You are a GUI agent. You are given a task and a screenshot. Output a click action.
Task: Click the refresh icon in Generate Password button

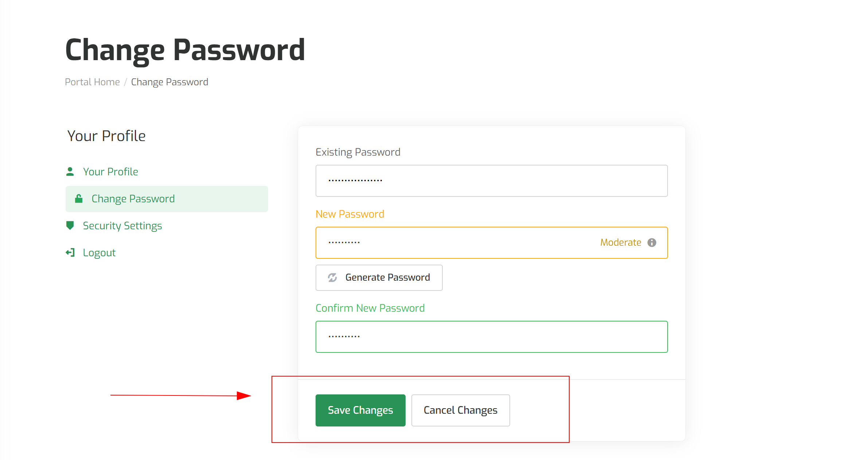click(x=332, y=278)
